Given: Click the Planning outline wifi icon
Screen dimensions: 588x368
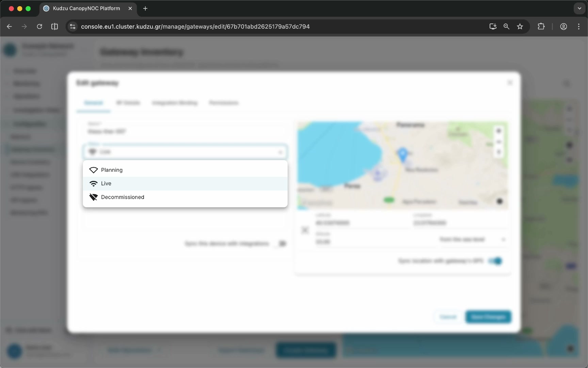Looking at the screenshot, I should tap(94, 170).
